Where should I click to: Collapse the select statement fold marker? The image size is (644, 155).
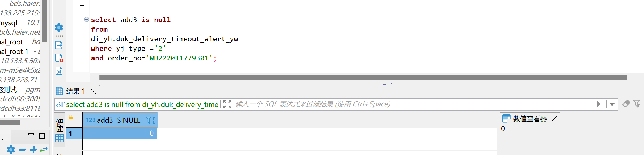(x=87, y=19)
